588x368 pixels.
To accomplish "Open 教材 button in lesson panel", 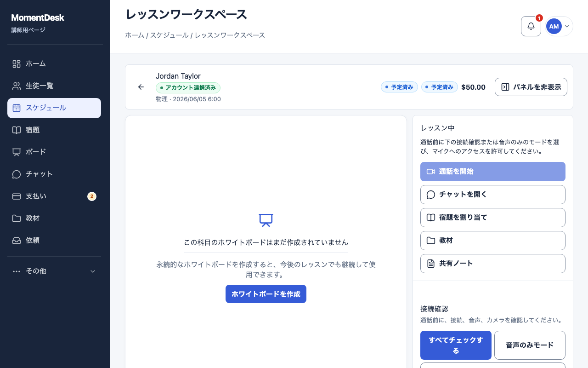I will [x=493, y=241].
